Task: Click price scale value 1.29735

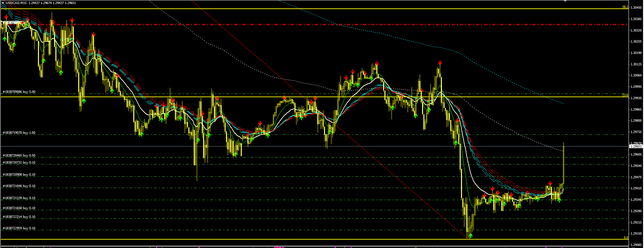Action: pyautogui.click(x=637, y=132)
